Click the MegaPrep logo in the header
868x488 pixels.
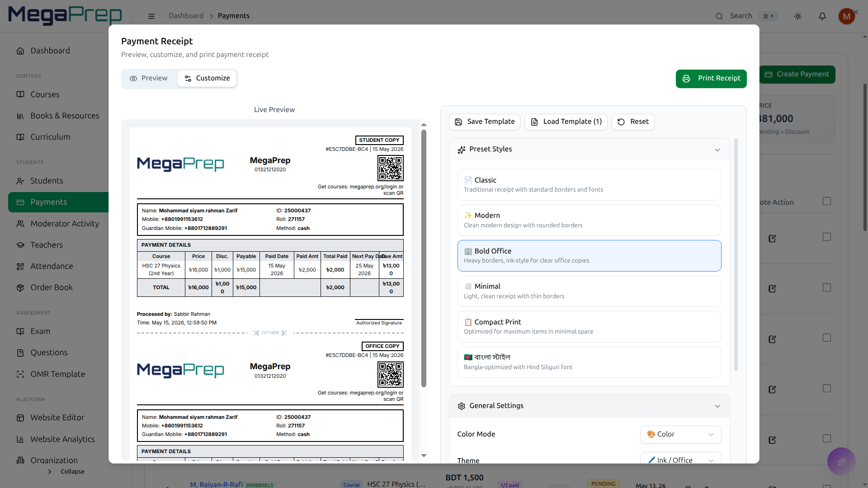(65, 15)
